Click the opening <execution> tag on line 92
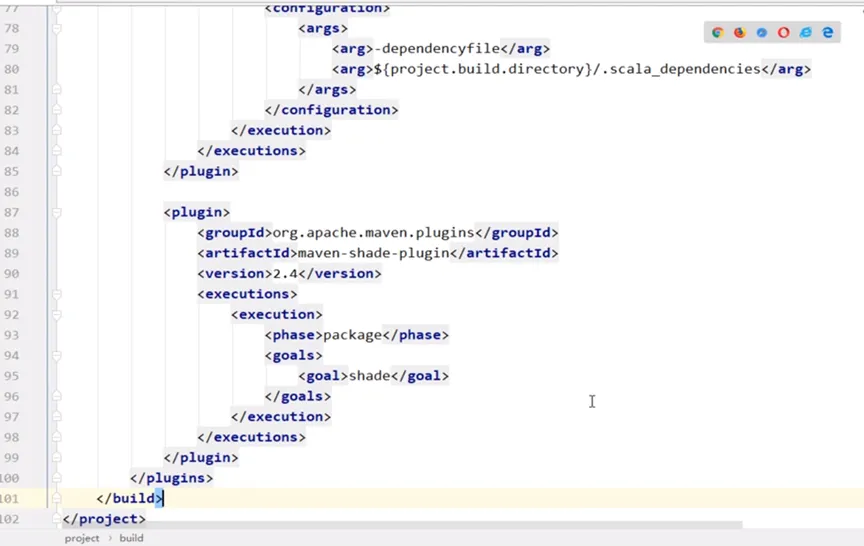Viewport: 864px width, 546px height. tap(277, 315)
